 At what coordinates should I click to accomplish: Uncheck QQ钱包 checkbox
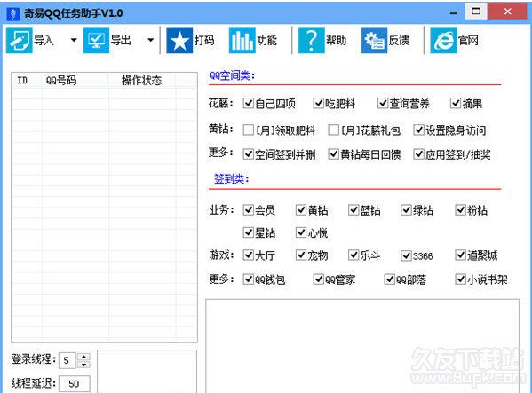coord(249,279)
